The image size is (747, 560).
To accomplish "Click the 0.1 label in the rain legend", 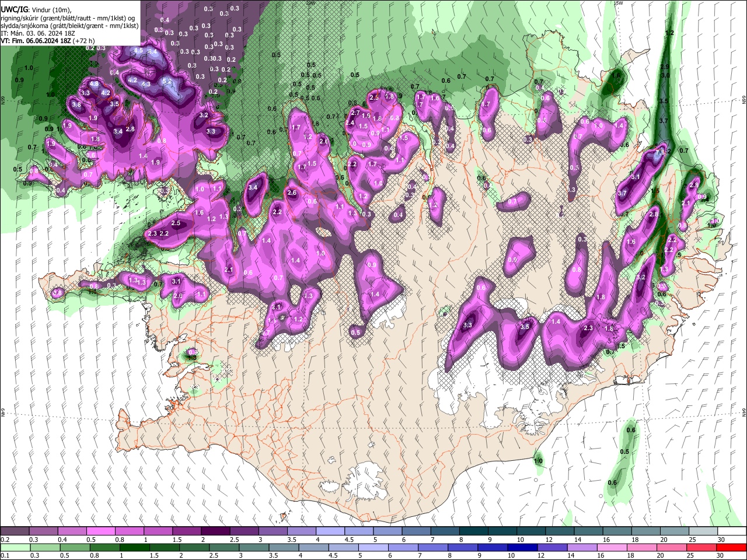I will (5, 556).
